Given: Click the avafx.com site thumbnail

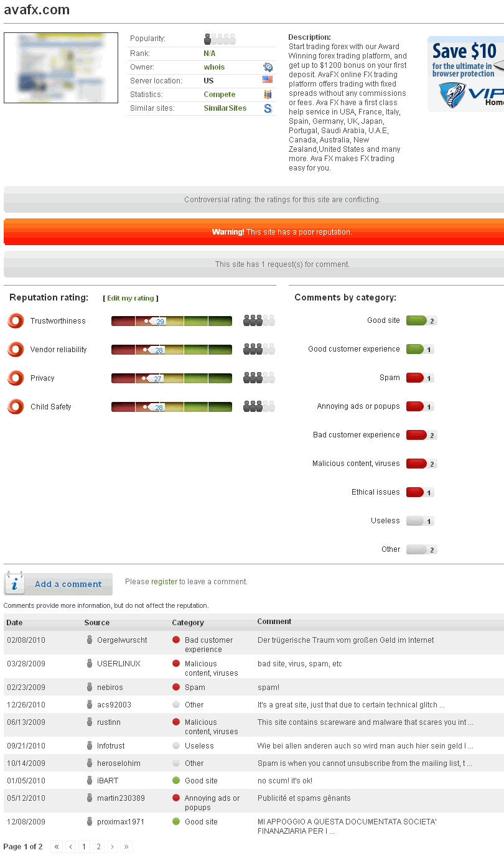Looking at the screenshot, I should click(x=61, y=68).
